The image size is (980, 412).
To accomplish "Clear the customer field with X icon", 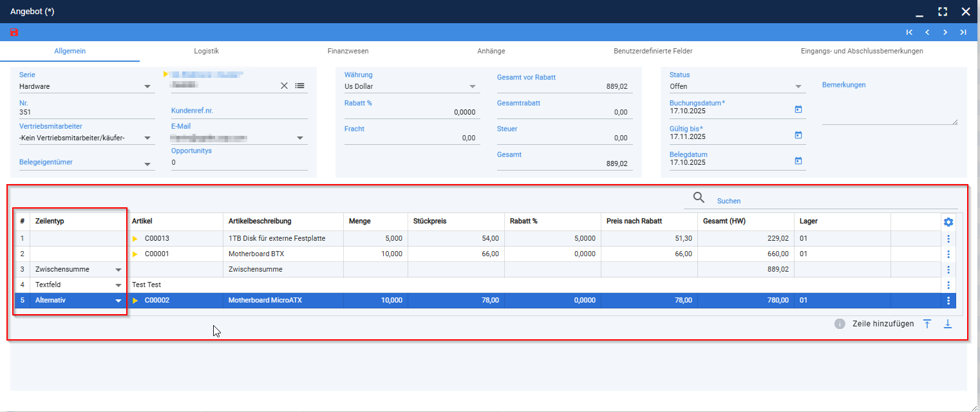I will pos(284,86).
